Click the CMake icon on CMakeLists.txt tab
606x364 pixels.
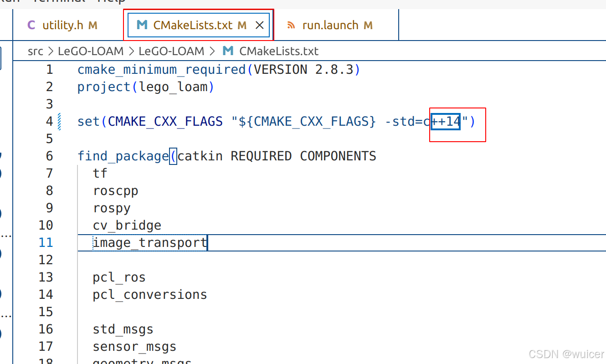[x=142, y=25]
